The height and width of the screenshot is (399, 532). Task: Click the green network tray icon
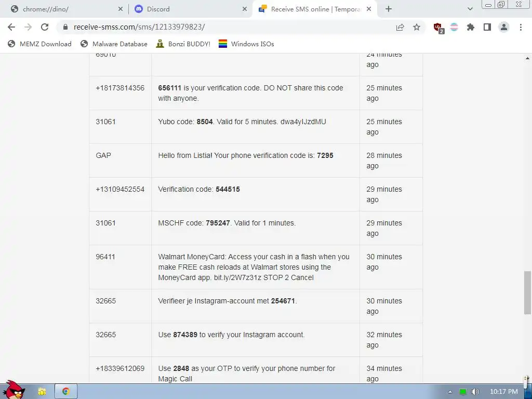point(463,392)
